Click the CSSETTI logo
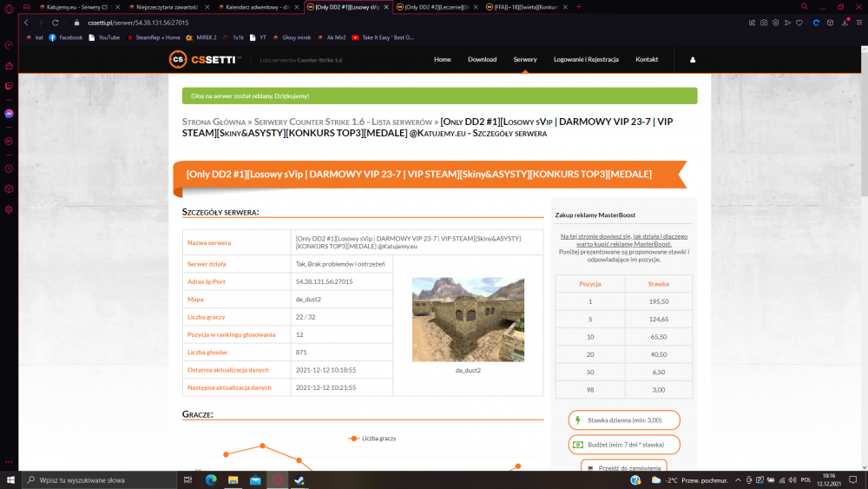This screenshot has width=868, height=489. (x=205, y=59)
